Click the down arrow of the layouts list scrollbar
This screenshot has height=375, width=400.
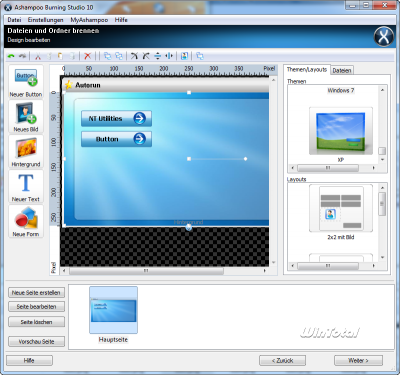[382, 258]
